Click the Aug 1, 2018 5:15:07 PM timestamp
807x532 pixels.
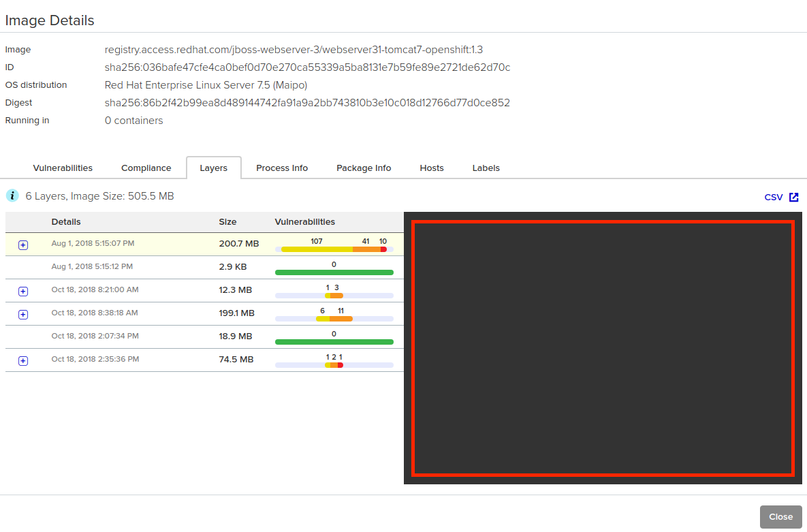pos(93,243)
